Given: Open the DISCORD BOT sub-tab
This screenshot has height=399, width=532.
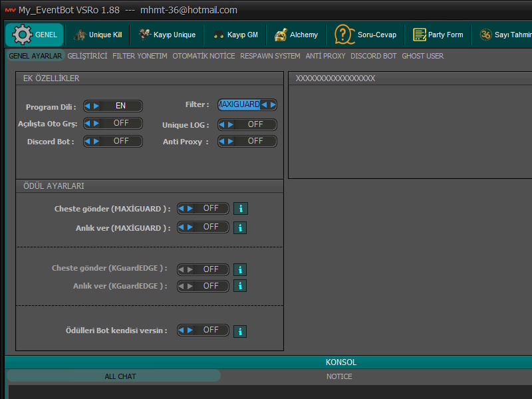Looking at the screenshot, I should click(x=374, y=56).
